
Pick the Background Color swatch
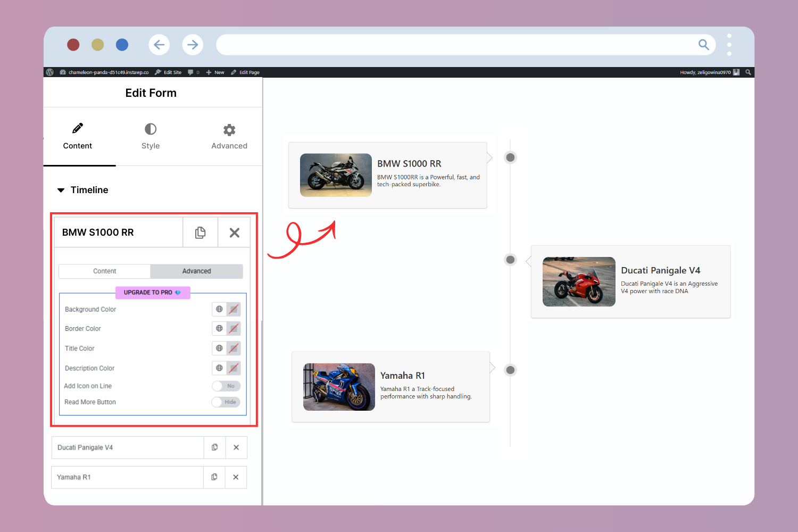click(234, 309)
